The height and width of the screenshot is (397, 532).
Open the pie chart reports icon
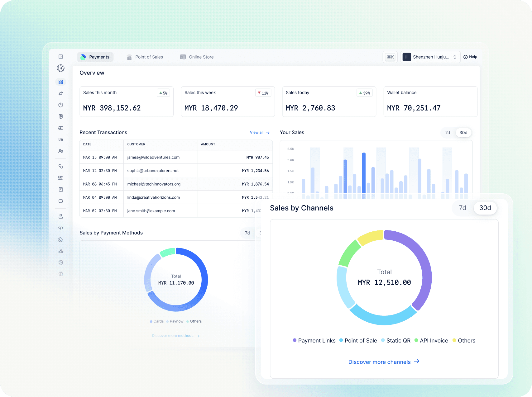(61, 105)
